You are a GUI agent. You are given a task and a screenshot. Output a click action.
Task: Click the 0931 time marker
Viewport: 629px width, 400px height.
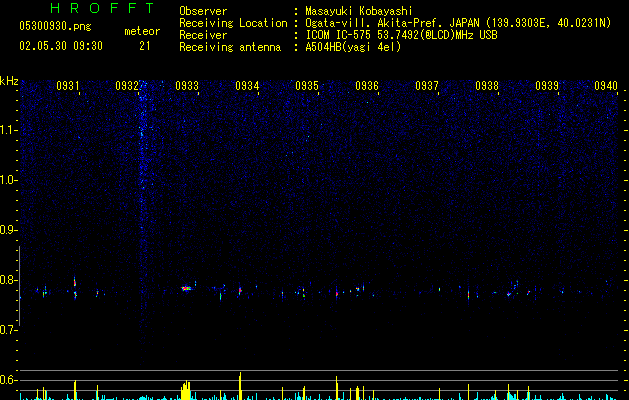point(67,86)
